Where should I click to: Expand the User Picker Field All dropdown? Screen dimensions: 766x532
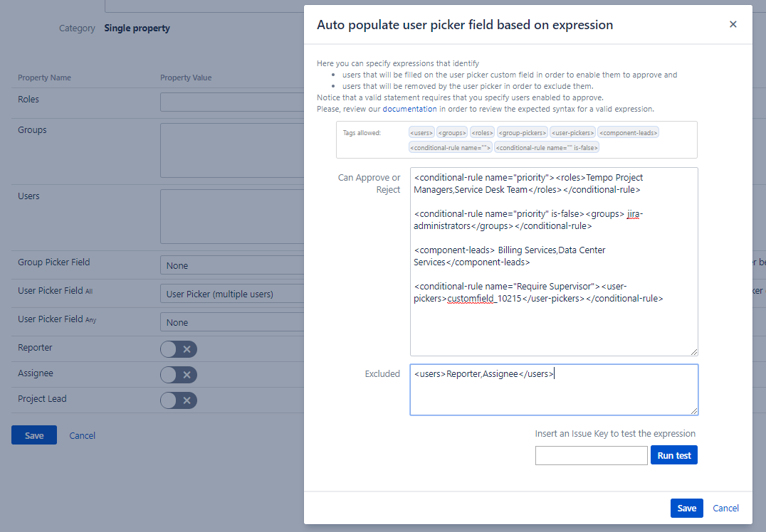pos(232,294)
